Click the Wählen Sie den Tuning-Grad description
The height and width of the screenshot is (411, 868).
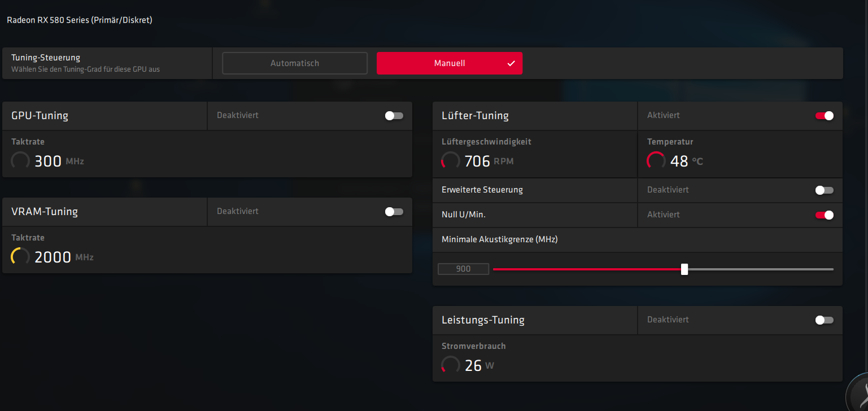pyautogui.click(x=85, y=69)
